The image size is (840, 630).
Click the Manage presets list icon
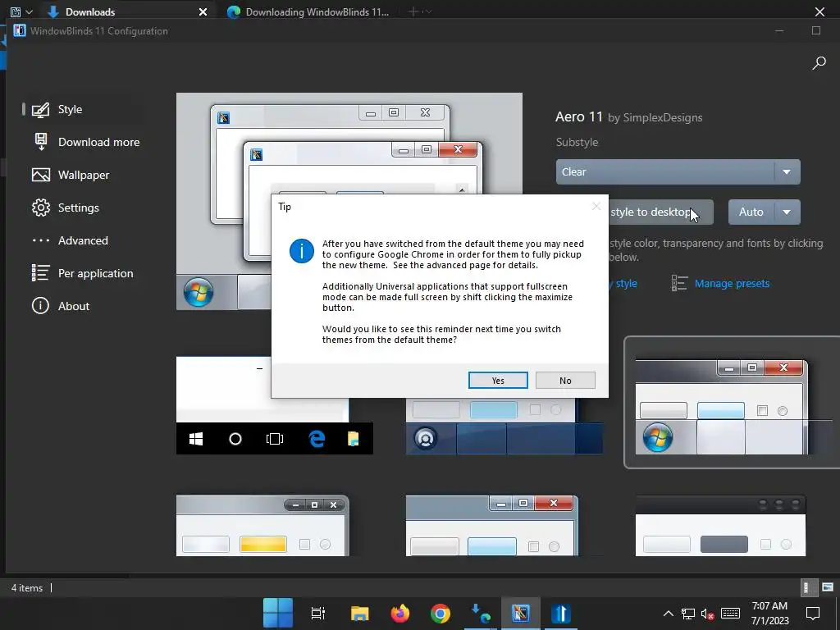pos(679,283)
